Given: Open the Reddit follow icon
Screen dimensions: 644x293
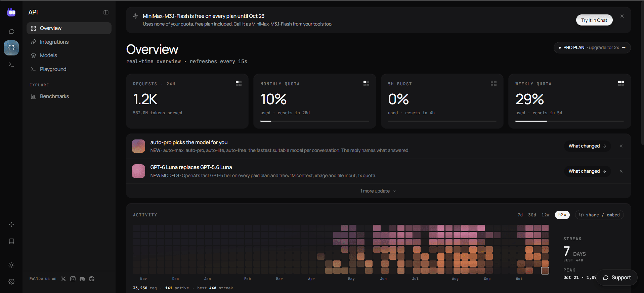Looking at the screenshot, I should (92, 279).
